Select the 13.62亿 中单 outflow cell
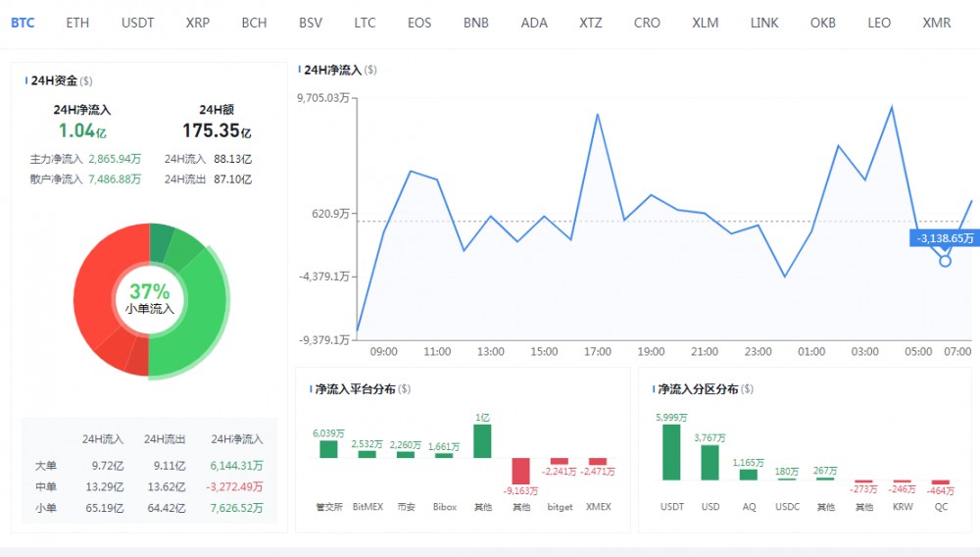The width and height of the screenshot is (980, 557). pos(167,486)
